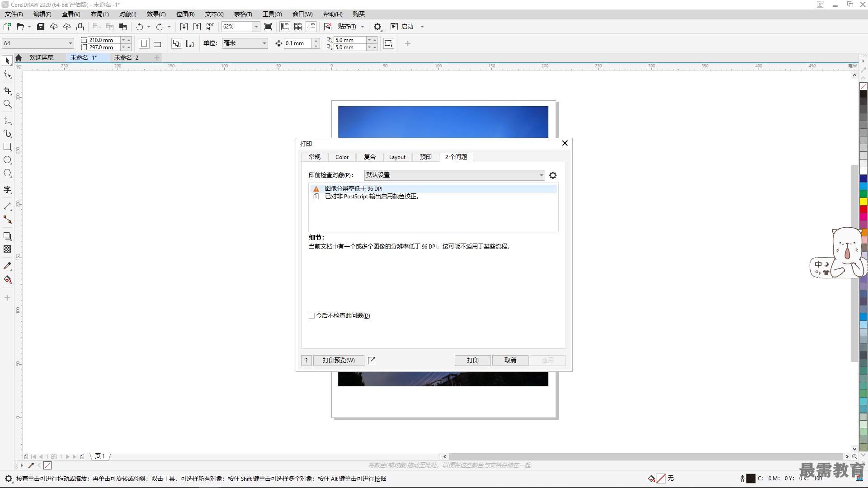Expand the Redo history dropdown arrow
The image size is (868, 488).
[x=169, y=27]
